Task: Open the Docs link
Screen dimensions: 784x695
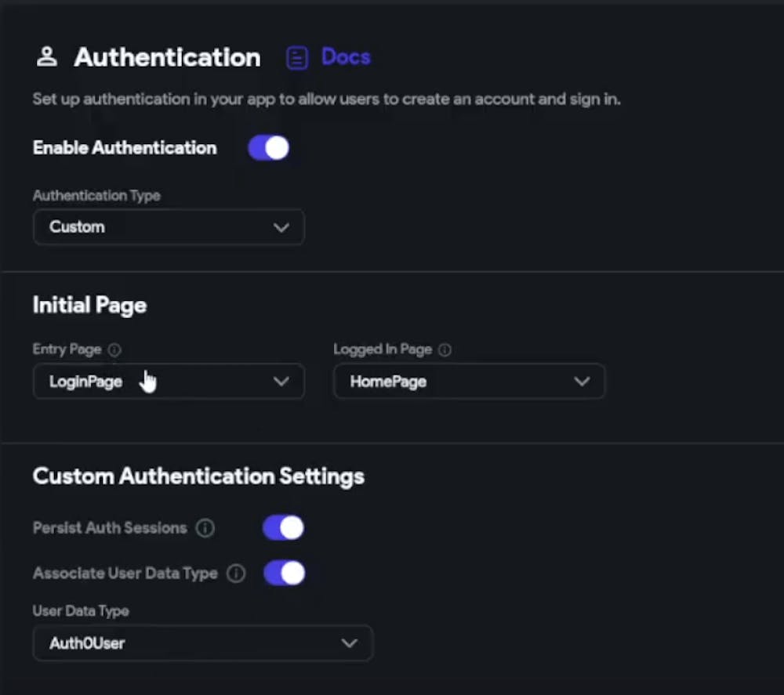Action: 345,56
